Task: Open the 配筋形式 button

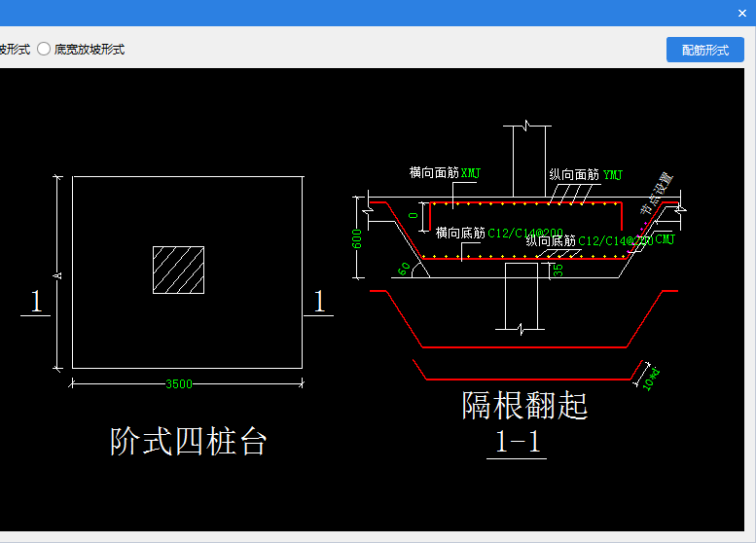Action: click(x=704, y=50)
